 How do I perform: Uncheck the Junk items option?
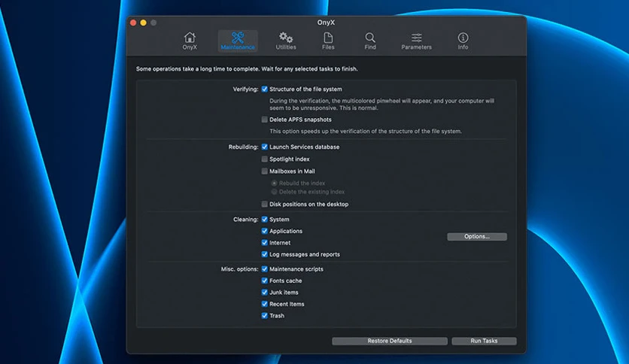(264, 293)
